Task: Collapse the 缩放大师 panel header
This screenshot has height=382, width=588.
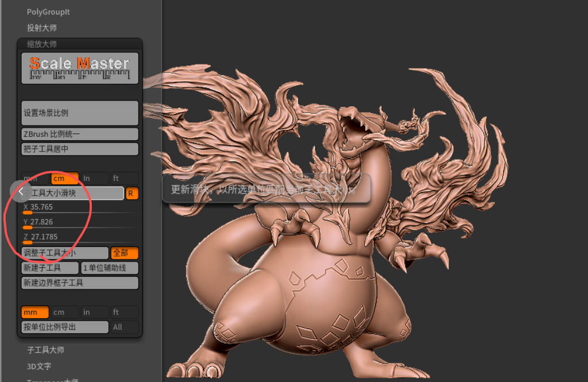Action: click(42, 44)
